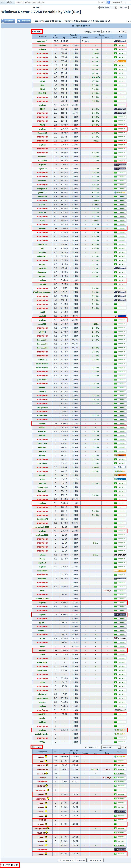Open the Seeders sort-by Username dropdown
The image size is (131, 868).
(111, 32)
